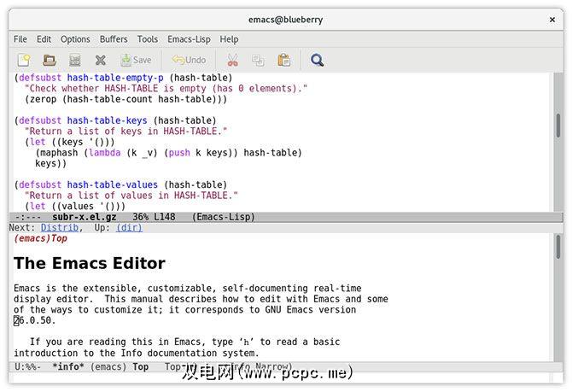The image size is (572, 392).
Task: Open the Edit menu
Action: pos(44,39)
